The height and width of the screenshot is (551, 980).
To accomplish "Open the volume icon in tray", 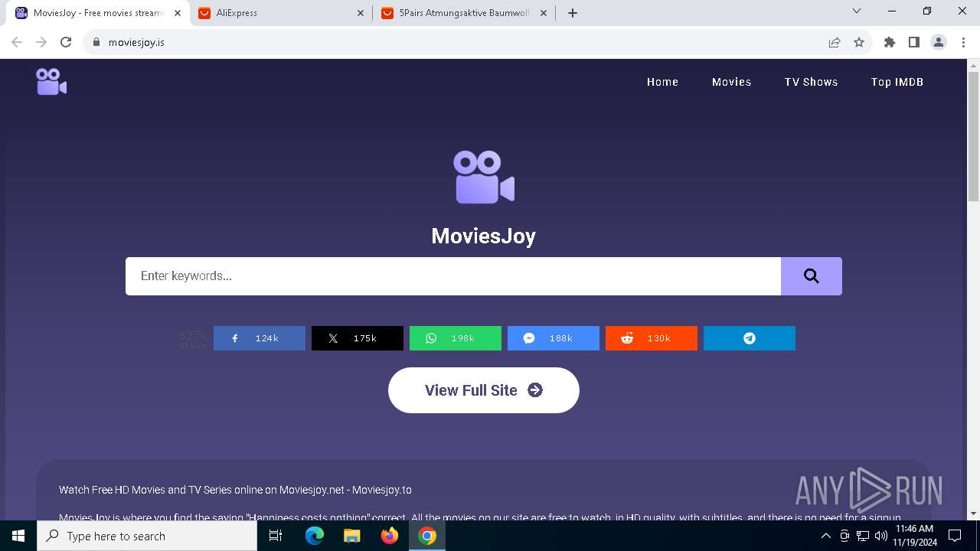I will (x=880, y=536).
